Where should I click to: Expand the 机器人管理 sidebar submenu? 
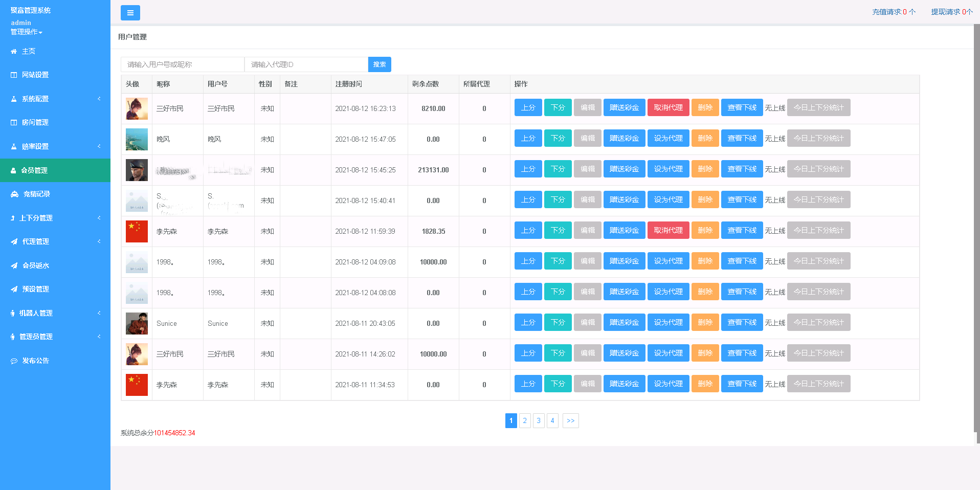[x=55, y=313]
